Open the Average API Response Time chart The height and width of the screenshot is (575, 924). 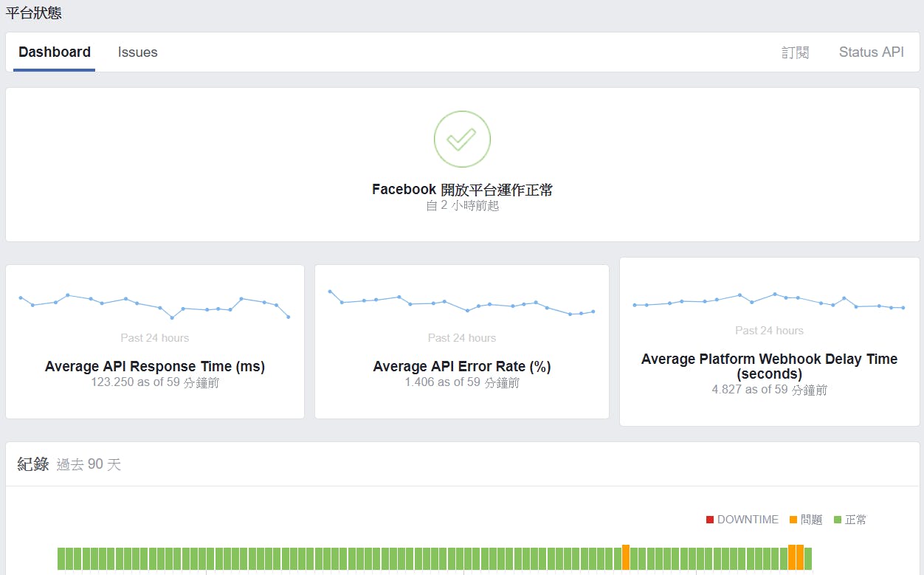[154, 306]
